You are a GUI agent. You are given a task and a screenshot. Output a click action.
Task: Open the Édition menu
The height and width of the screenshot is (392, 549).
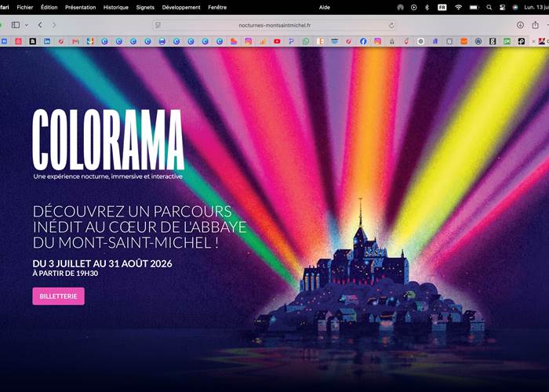pyautogui.click(x=49, y=7)
